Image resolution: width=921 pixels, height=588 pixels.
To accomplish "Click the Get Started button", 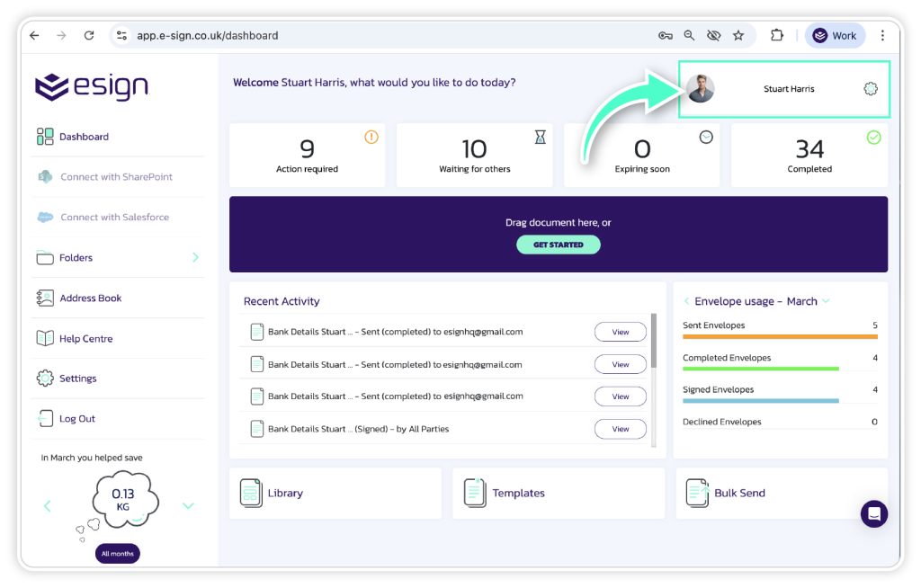I will pyautogui.click(x=558, y=245).
